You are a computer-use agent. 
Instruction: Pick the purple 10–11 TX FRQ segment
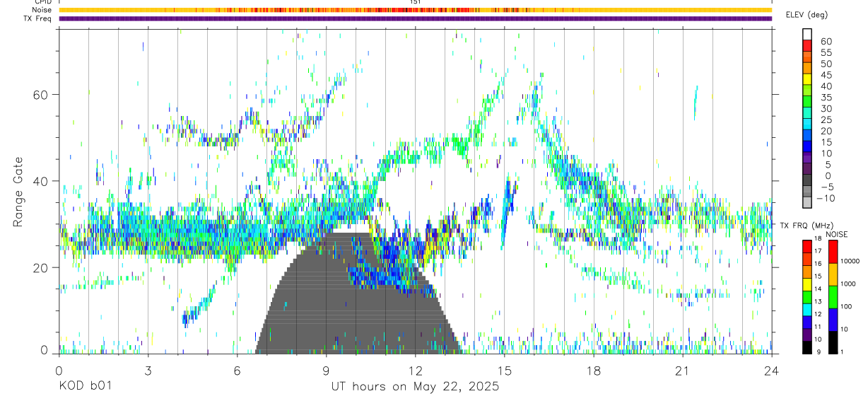click(807, 335)
